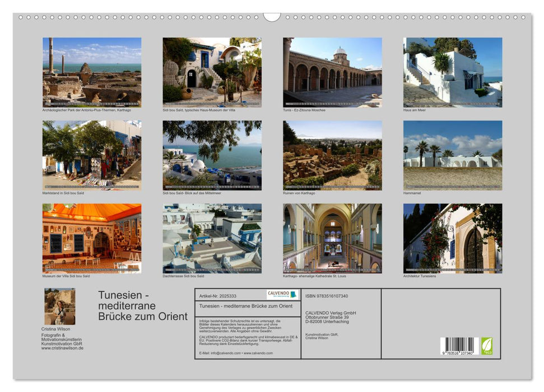
Task: Click the Kunstmotivation GbR credit line
Action: (322, 337)
